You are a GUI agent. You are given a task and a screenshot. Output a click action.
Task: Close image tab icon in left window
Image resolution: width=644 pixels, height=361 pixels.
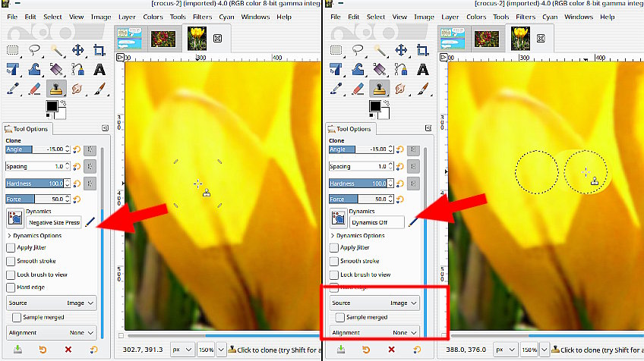point(218,38)
